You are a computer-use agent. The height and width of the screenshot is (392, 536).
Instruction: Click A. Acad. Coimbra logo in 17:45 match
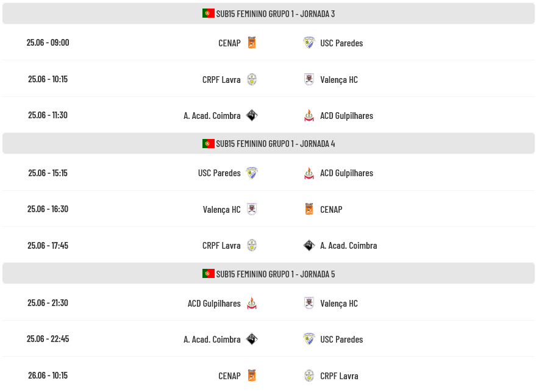(x=309, y=246)
